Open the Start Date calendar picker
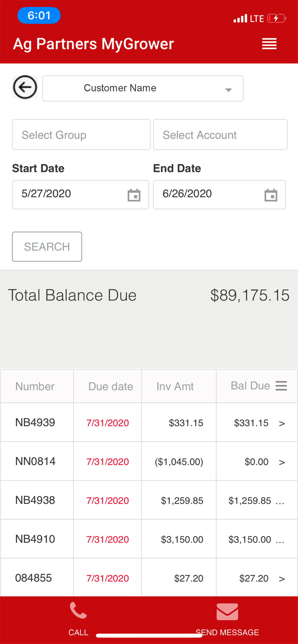 (134, 195)
